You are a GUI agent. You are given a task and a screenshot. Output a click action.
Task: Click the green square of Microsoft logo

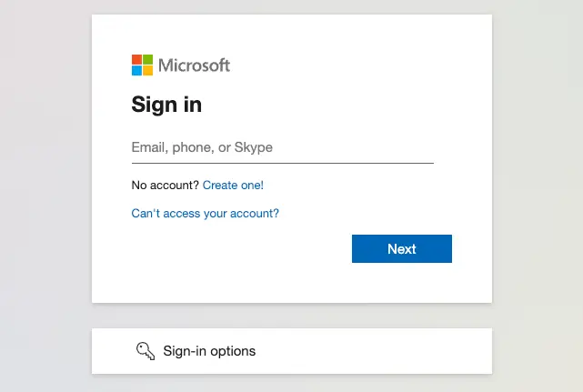pyautogui.click(x=148, y=60)
